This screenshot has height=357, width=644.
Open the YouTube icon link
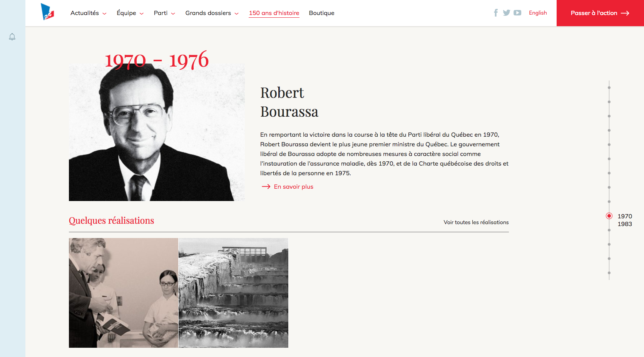pos(517,13)
